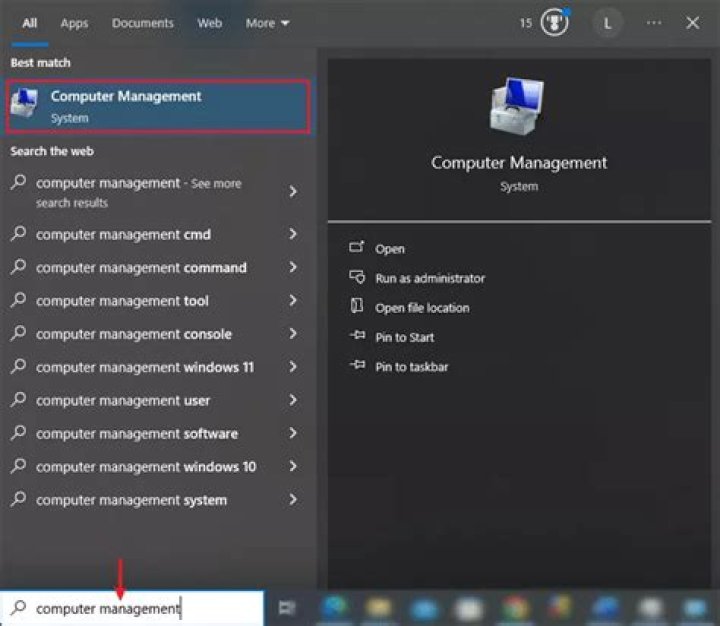Expand the More filter dropdown
This screenshot has width=720, height=626.
click(267, 23)
